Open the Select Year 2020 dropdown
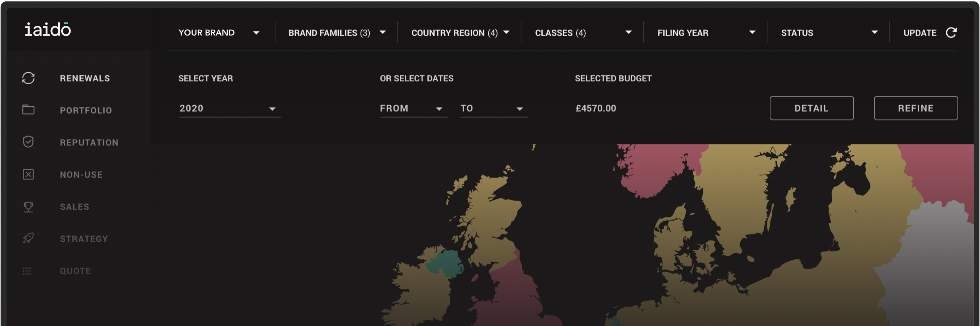 (x=230, y=109)
